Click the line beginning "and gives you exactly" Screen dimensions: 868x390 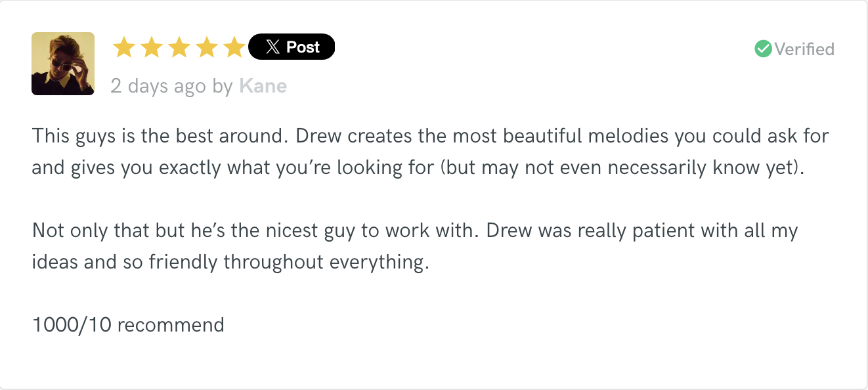(x=418, y=168)
